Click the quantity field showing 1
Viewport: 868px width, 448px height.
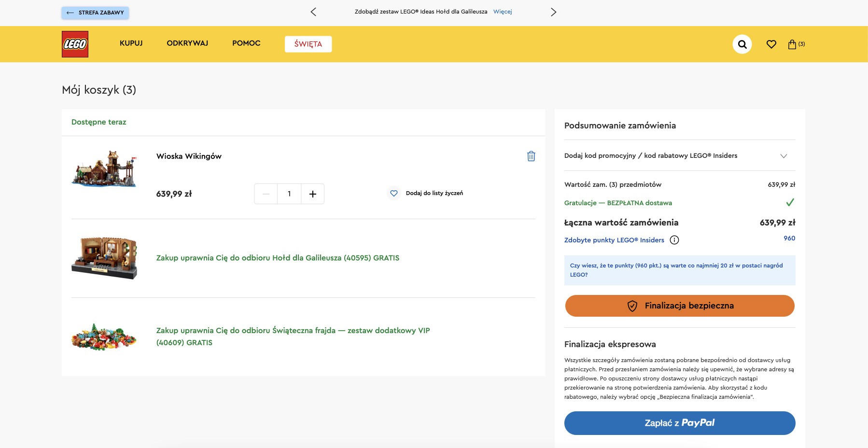coord(289,194)
